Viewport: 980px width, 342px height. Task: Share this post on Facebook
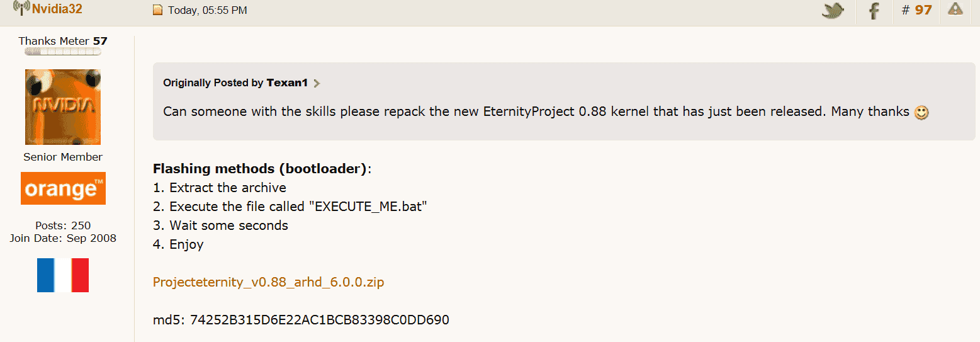874,10
